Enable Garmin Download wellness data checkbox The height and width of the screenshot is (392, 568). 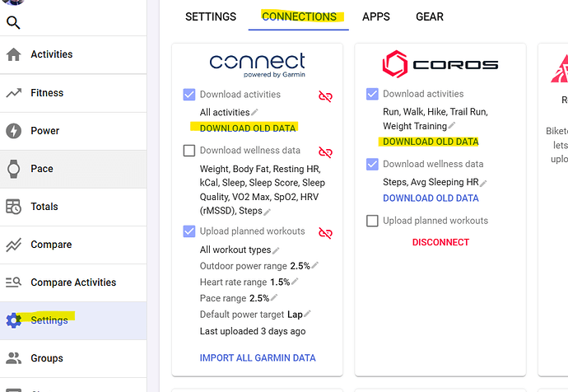click(x=189, y=151)
